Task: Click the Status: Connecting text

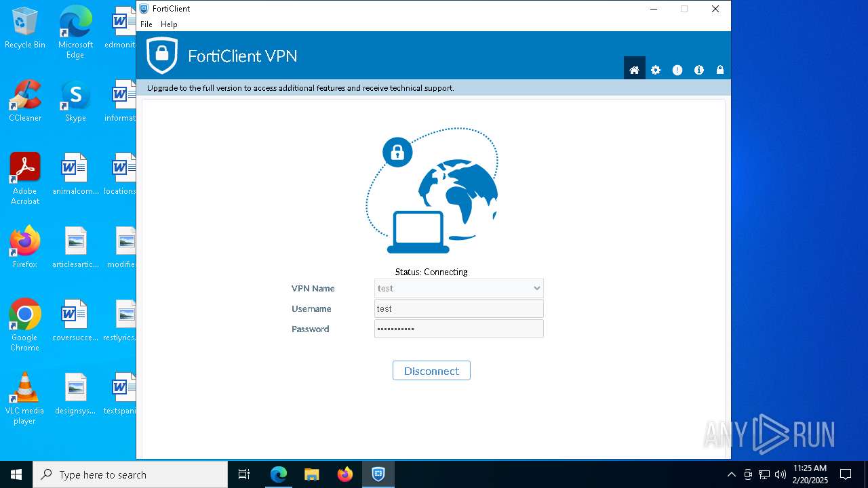Action: pyautogui.click(x=431, y=272)
